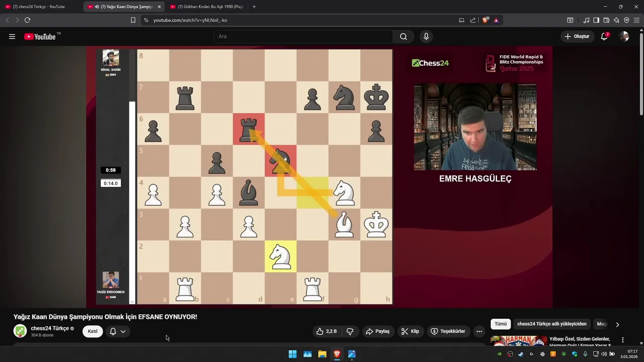Viewport: 644px width, 362px height.
Task: Show more filter chips with right chevron
Action: pos(617,324)
